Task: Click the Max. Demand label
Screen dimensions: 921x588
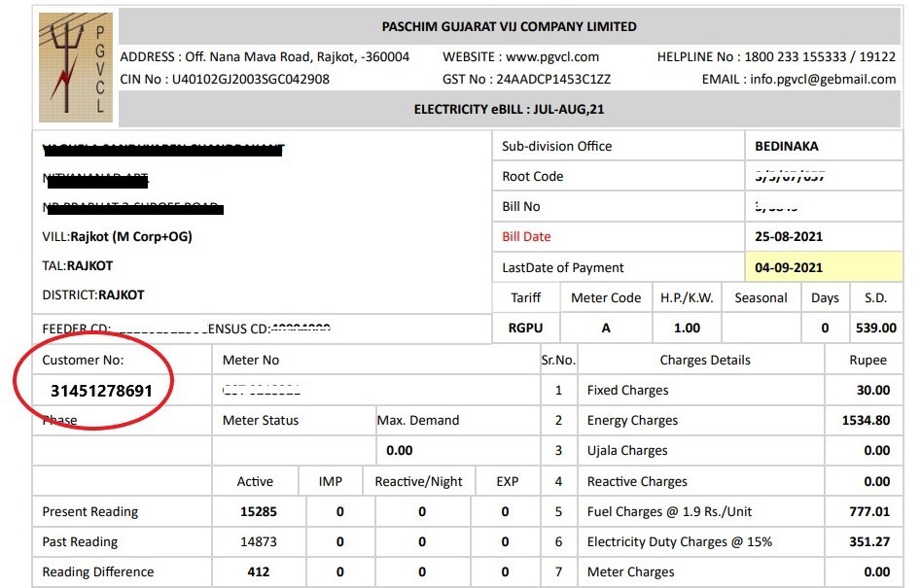Action: point(417,420)
